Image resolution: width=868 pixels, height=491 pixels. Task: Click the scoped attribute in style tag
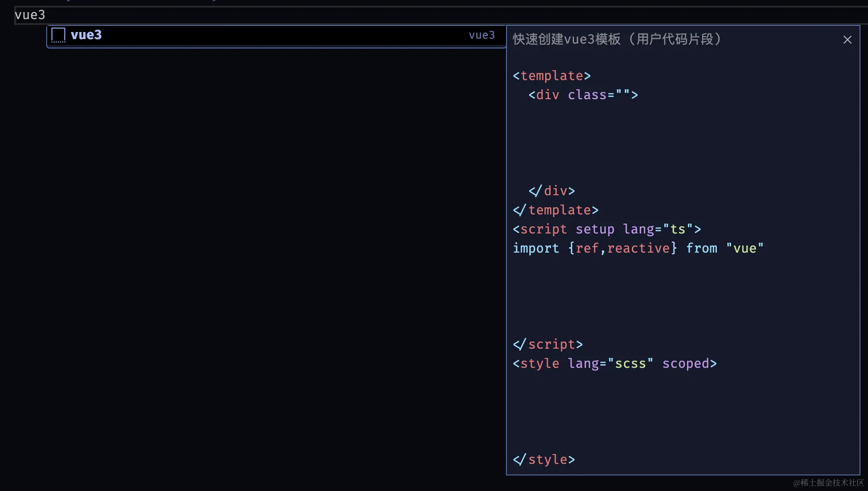pos(688,363)
